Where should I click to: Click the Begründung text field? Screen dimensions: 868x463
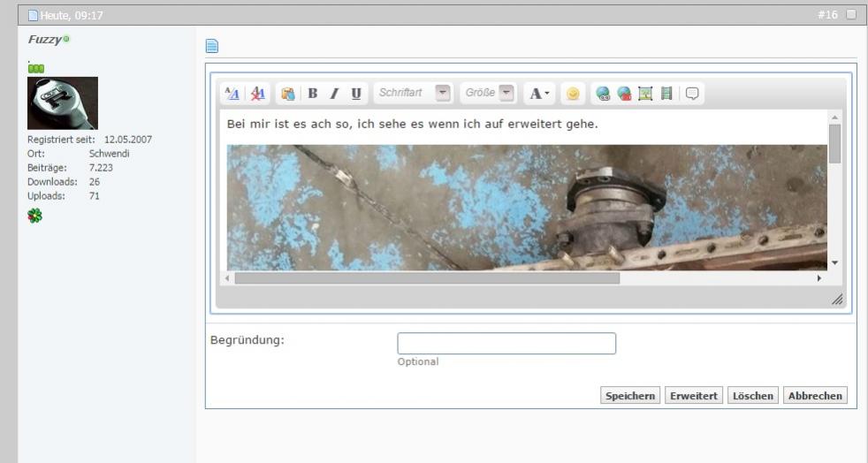tap(506, 344)
